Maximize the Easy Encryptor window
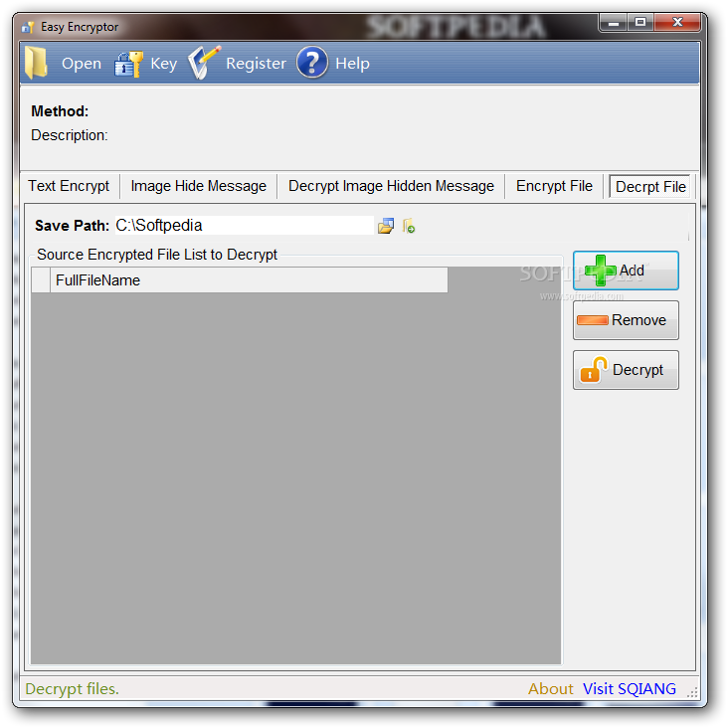The image size is (728, 728). 640,22
